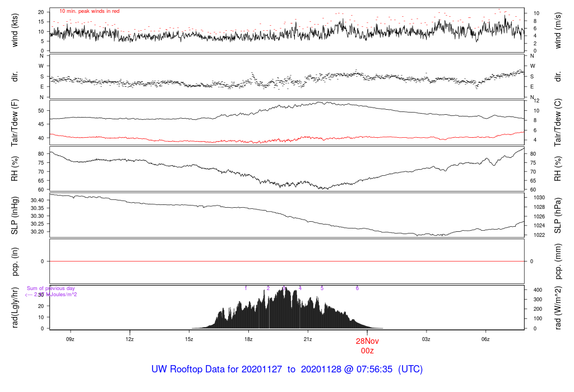
Task: Click the "30.20" pressure tick value
Action: coord(37,231)
